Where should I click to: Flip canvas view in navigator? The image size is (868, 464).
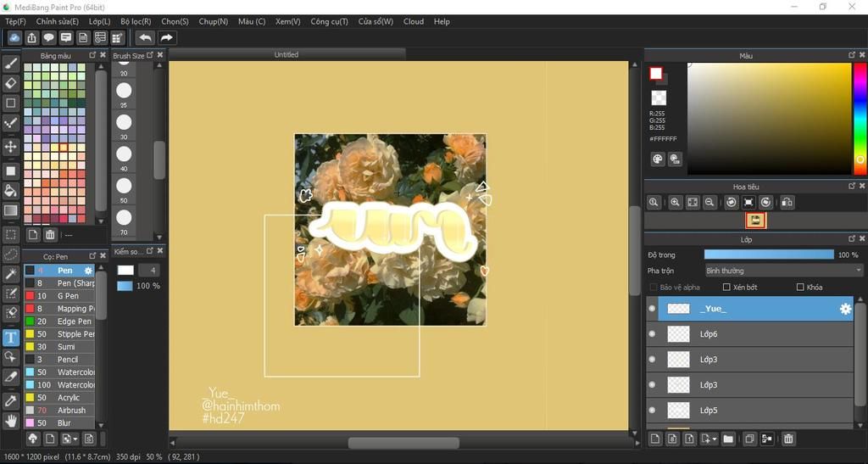coord(787,203)
